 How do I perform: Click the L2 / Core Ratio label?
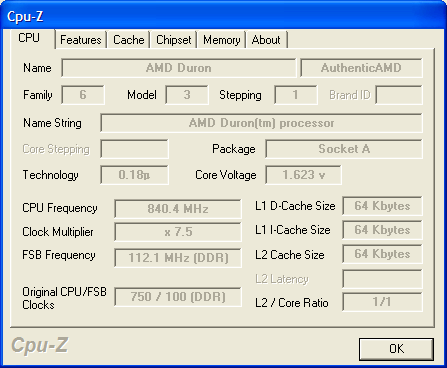tap(292, 303)
